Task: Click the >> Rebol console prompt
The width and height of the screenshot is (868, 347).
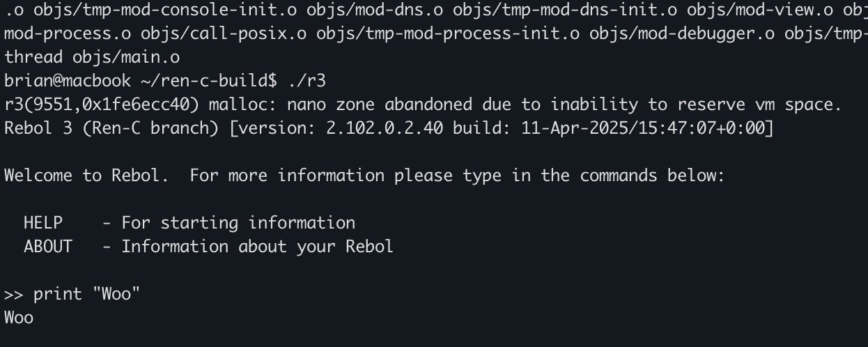Action: (x=13, y=294)
